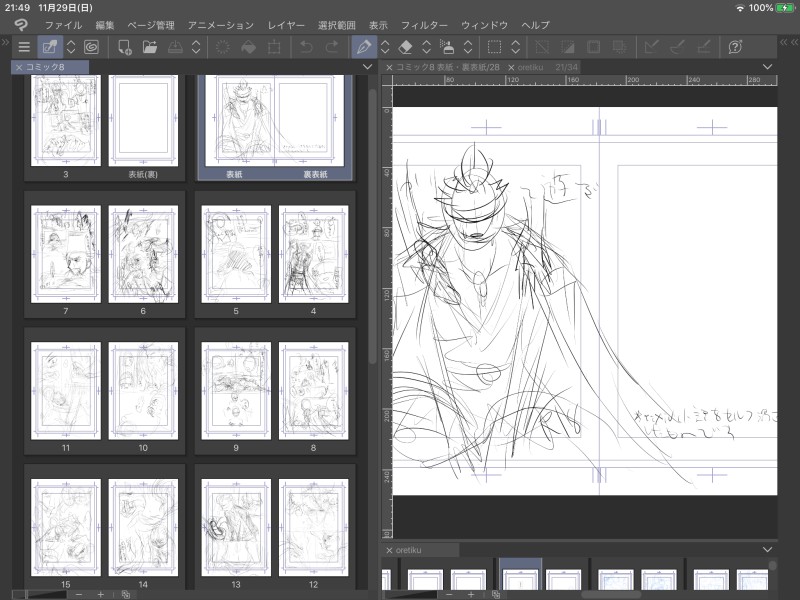Expand the canvas tab list dropdown chevron
Screen dimensions: 800x600
coord(767,67)
